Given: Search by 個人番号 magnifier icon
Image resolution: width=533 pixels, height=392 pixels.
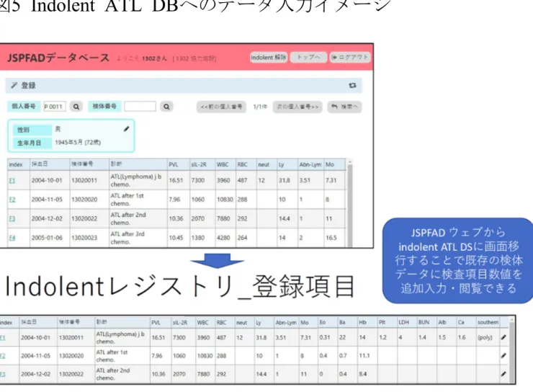Looking at the screenshot, I should 76,107.
